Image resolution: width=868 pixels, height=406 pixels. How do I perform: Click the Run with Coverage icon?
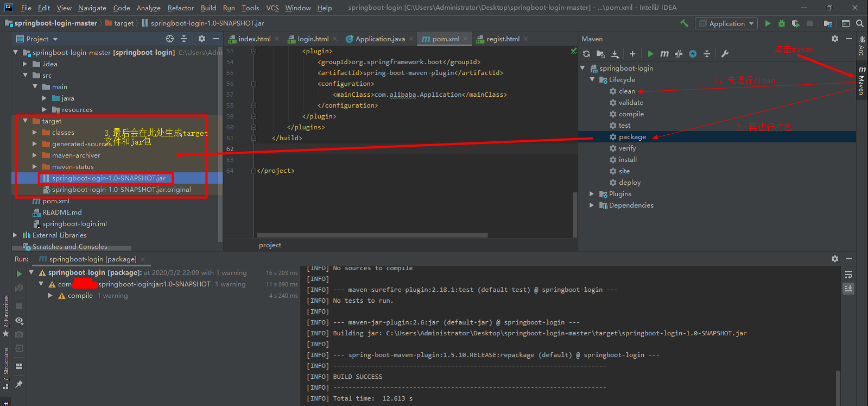point(796,23)
